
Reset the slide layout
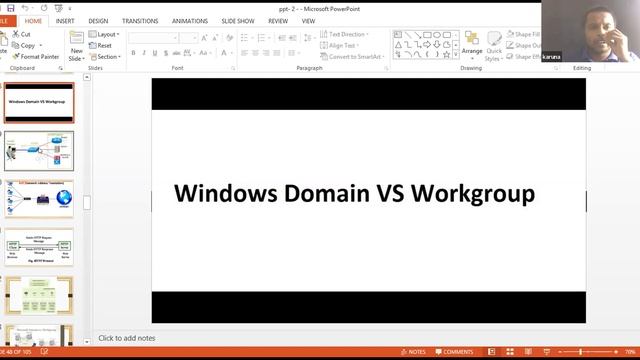100,45
